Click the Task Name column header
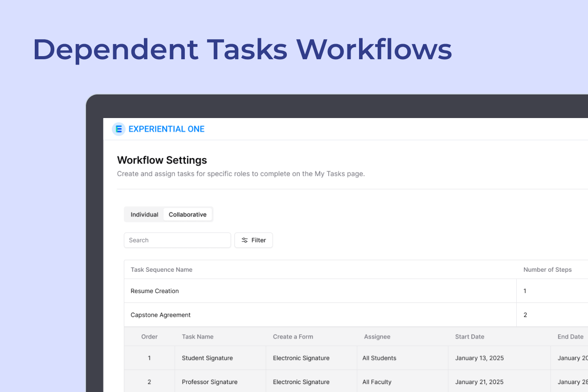588x392 pixels. coord(197,337)
